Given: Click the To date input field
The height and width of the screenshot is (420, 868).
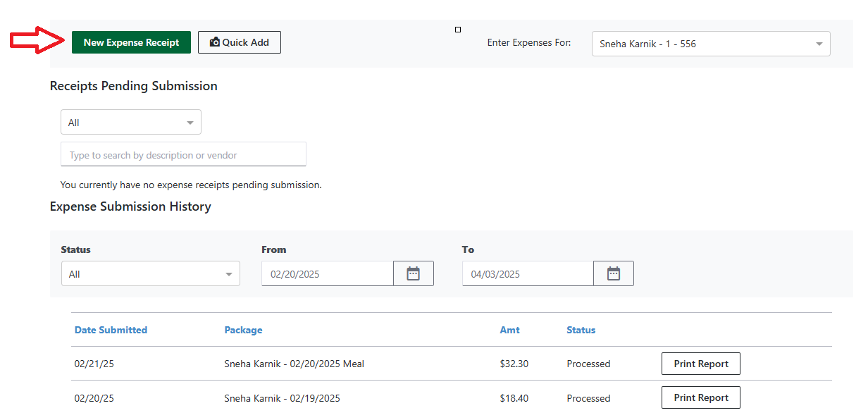Looking at the screenshot, I should (528, 274).
